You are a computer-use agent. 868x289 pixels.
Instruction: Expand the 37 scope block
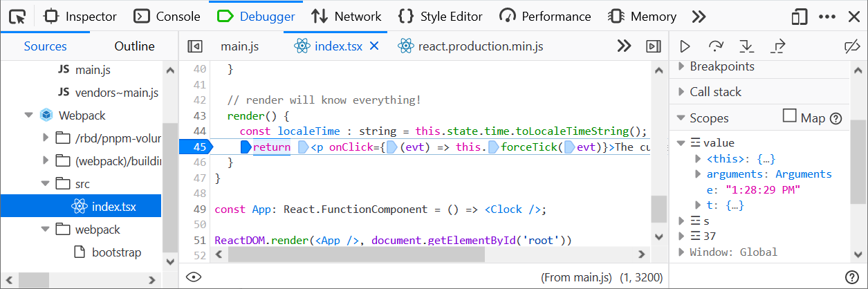pos(681,236)
